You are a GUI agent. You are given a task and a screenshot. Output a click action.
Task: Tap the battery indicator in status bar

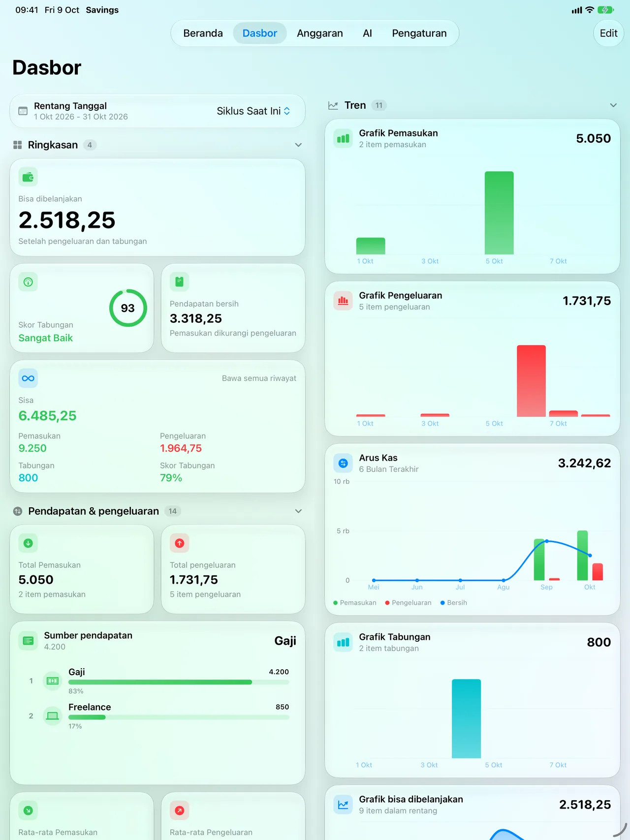point(605,10)
